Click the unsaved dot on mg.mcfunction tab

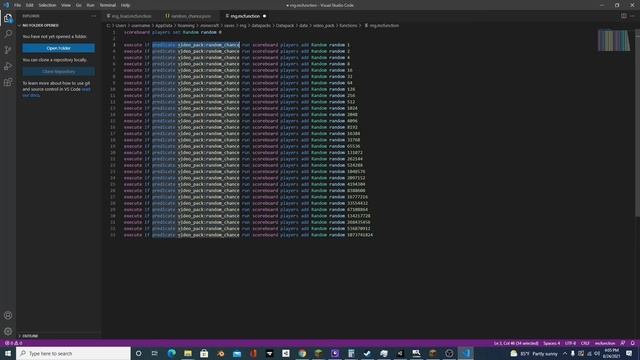point(264,16)
